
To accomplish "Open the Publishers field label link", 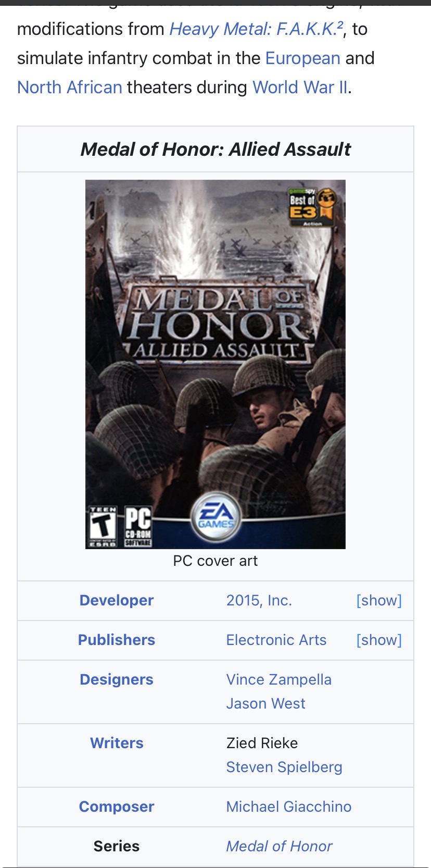I will pos(117,640).
